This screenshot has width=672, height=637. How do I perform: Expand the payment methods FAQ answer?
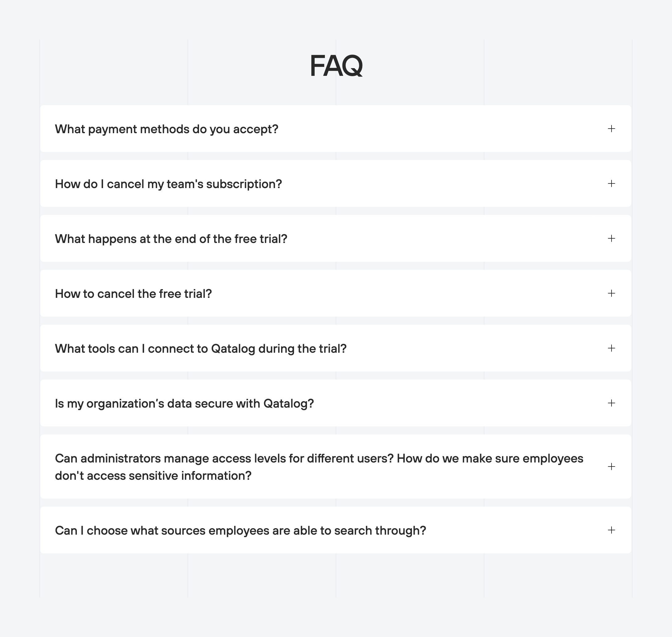coord(612,129)
